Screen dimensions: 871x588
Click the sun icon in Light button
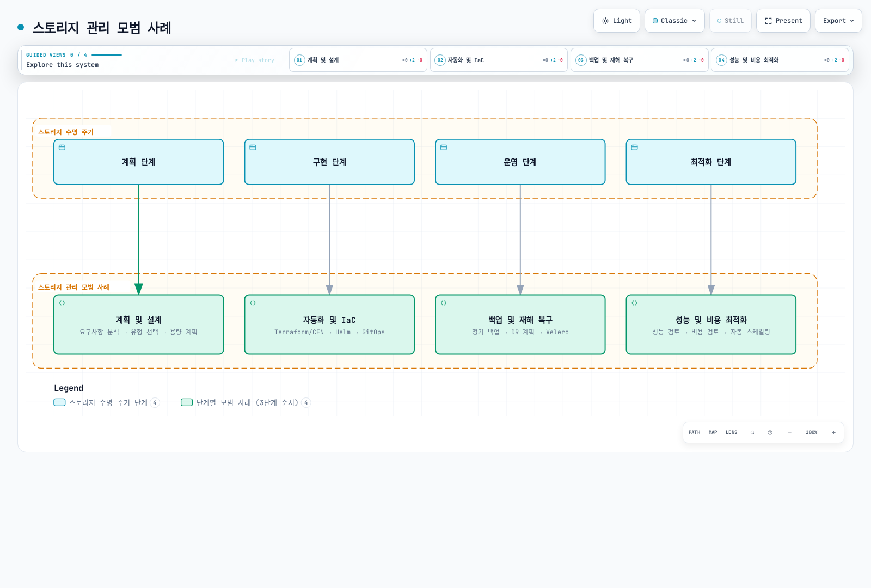pos(605,21)
